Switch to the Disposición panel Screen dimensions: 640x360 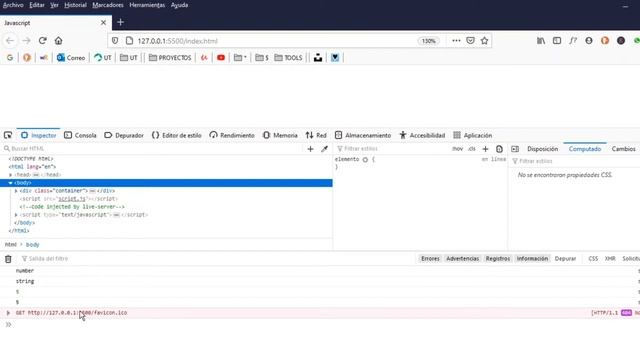coord(542,149)
